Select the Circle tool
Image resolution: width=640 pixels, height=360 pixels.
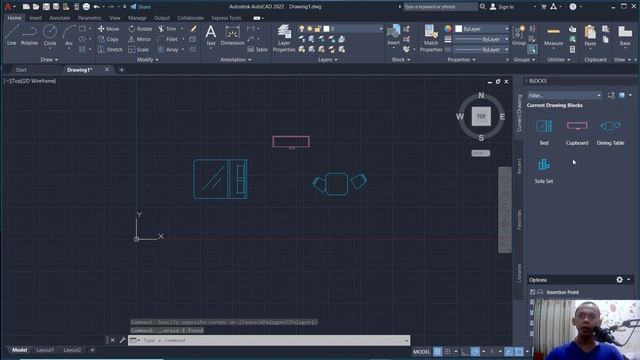(50, 35)
